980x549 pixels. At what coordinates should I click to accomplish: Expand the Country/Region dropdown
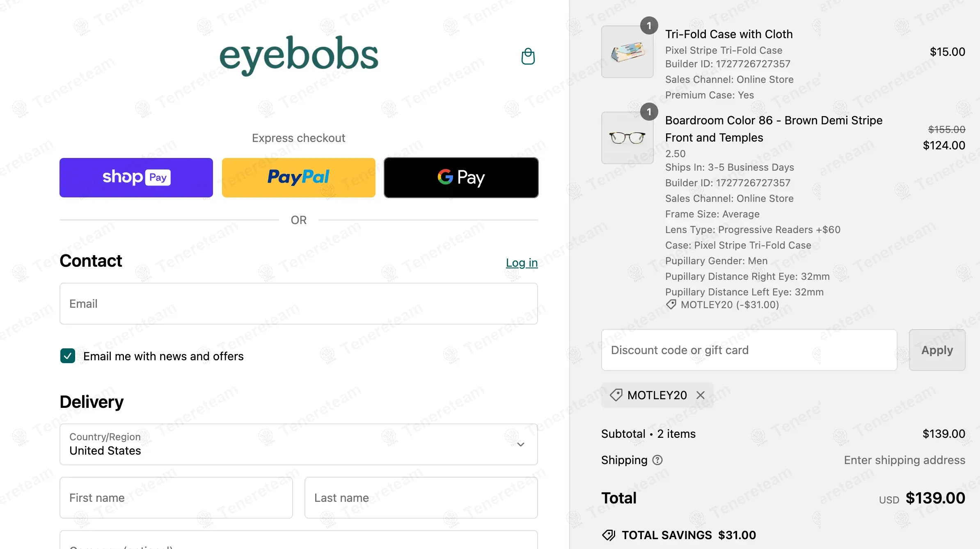(x=298, y=444)
